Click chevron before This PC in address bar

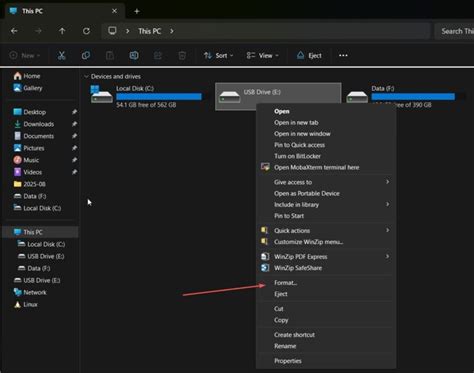pyautogui.click(x=128, y=31)
